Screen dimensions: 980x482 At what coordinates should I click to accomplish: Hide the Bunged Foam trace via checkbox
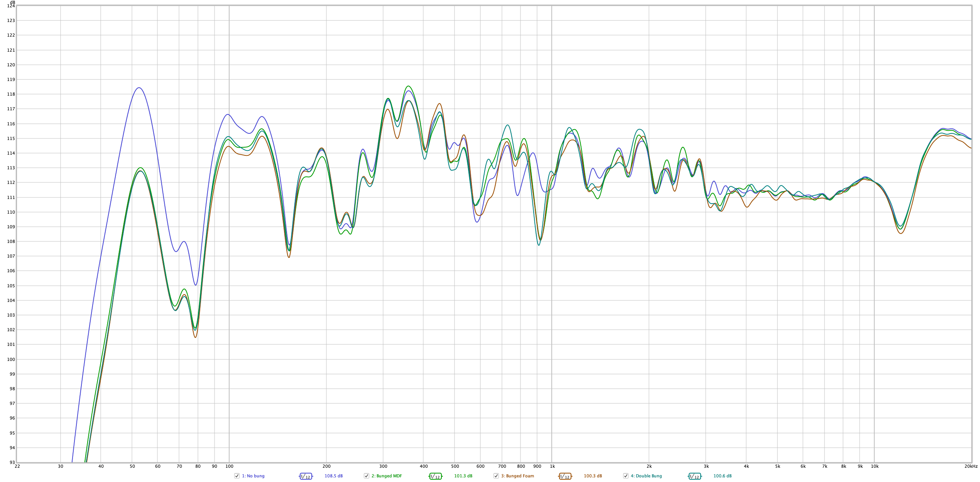[496, 476]
